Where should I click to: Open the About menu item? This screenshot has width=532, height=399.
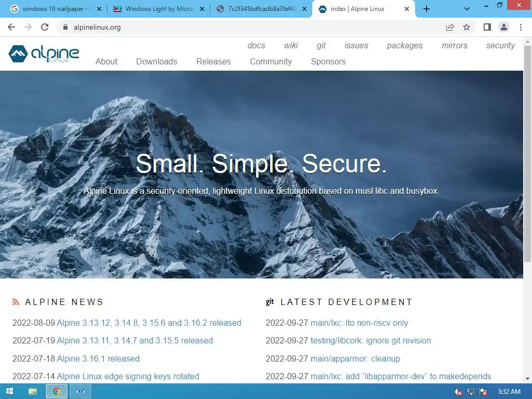(x=106, y=61)
